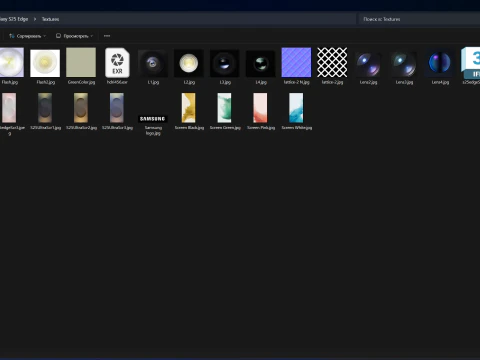The width and height of the screenshot is (480, 360).
Task: Select the S25 Edge breadcrumb folder
Action: [x=14, y=19]
